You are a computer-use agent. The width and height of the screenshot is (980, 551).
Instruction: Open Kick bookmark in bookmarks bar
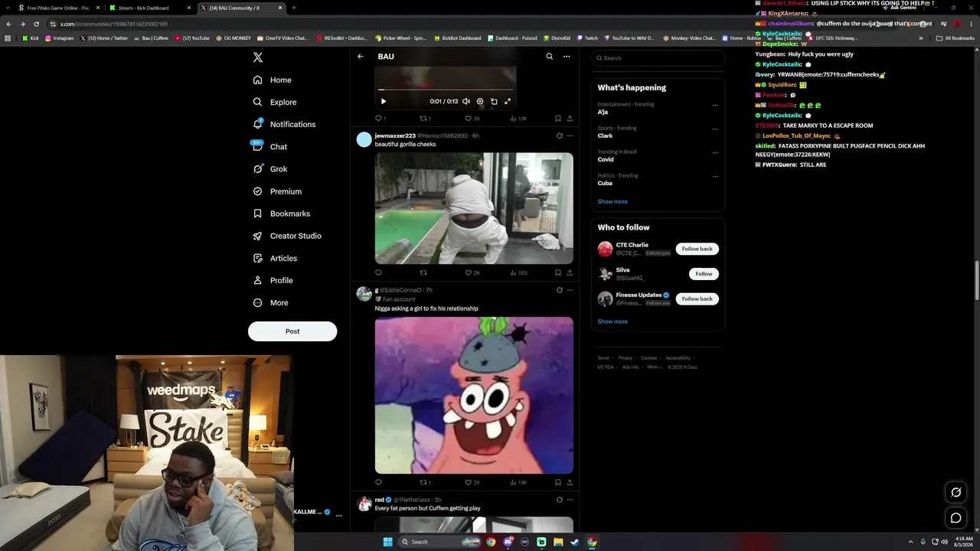click(31, 38)
